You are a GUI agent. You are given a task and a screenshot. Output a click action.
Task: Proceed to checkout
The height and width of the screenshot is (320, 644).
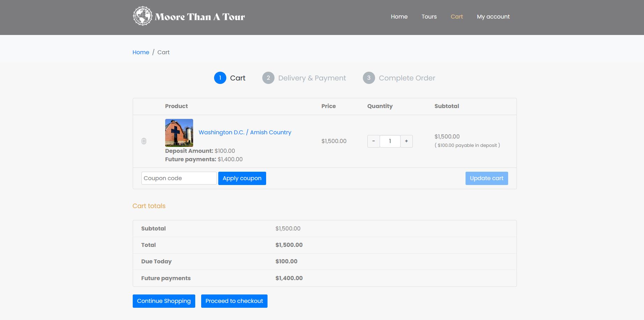click(234, 301)
